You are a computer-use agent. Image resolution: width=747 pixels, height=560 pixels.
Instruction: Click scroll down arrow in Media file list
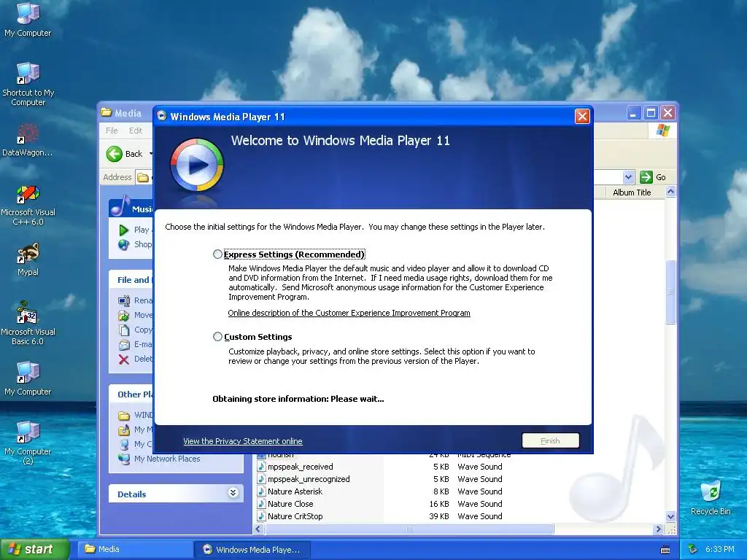(670, 517)
